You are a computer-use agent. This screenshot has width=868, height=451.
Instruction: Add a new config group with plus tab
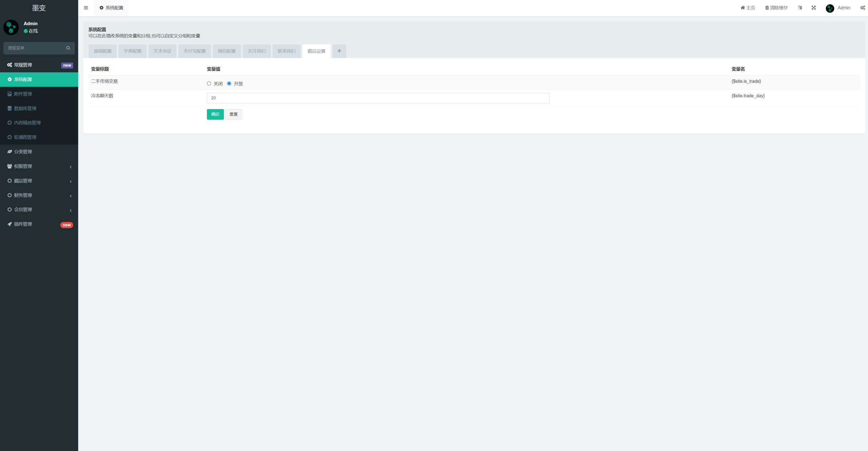[x=339, y=51]
